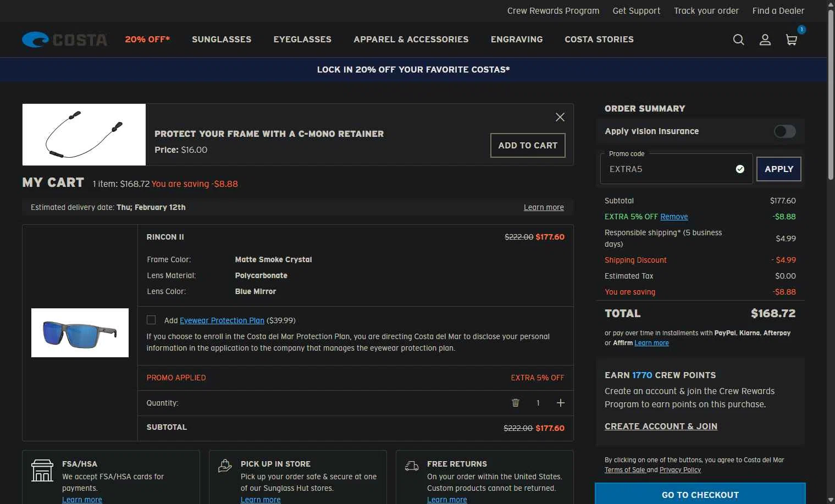Click Learn more under Free Returns
Viewport: 835px width, 504px height.
(447, 500)
